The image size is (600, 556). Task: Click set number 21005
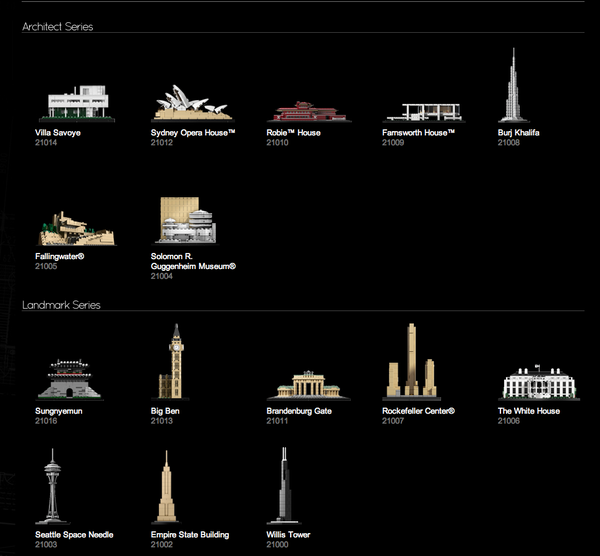click(x=46, y=266)
